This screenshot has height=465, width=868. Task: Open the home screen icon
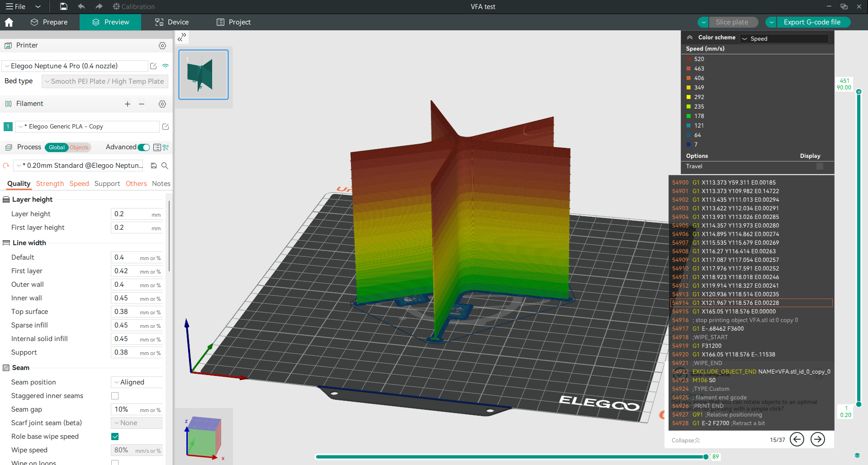[9, 22]
